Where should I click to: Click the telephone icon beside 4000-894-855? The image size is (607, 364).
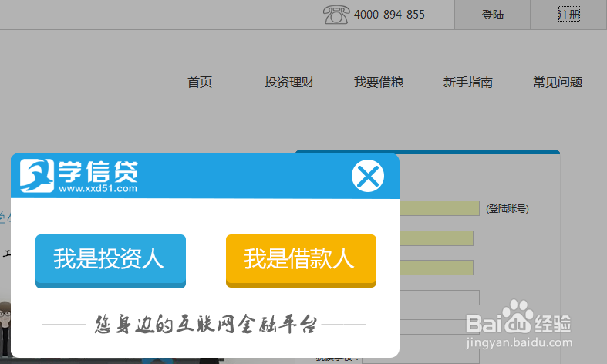point(336,15)
